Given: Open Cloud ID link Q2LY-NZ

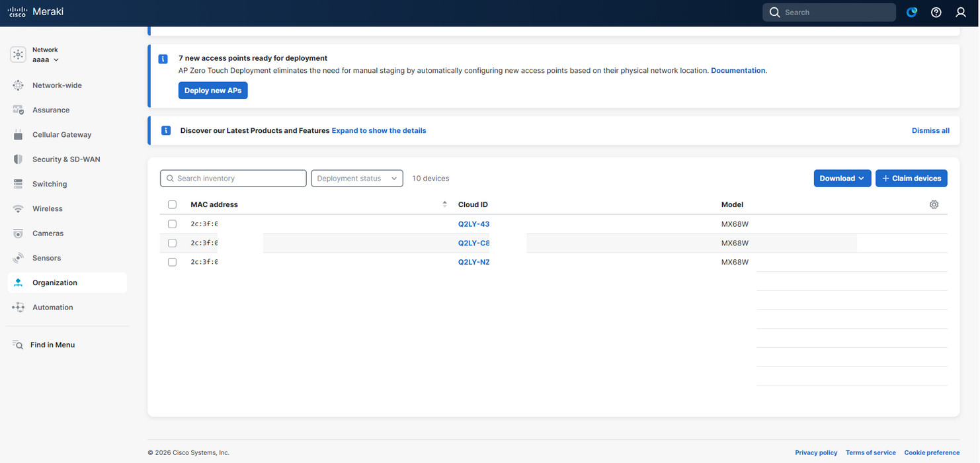Looking at the screenshot, I should click(473, 262).
